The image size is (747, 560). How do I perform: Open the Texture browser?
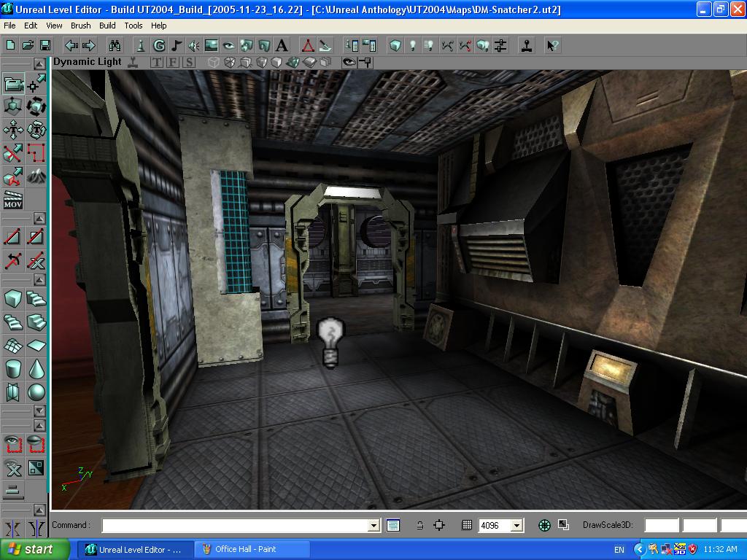point(212,45)
